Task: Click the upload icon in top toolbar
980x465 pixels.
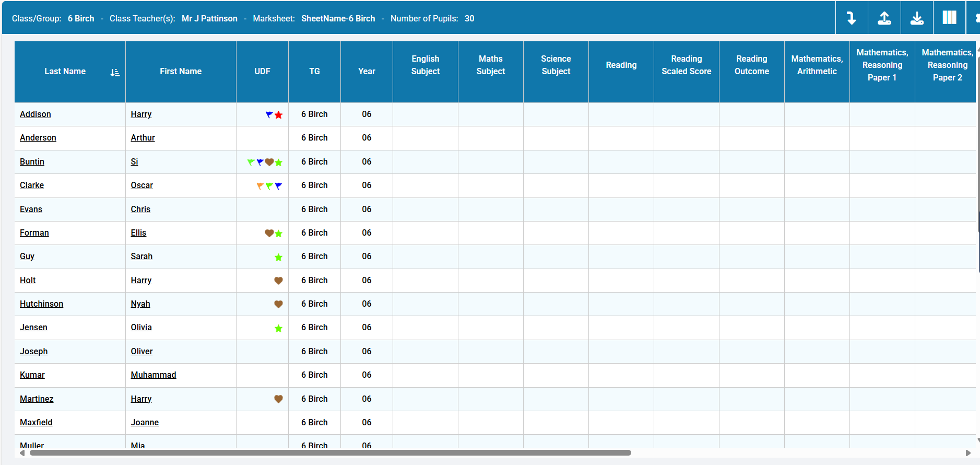Action: (x=884, y=18)
